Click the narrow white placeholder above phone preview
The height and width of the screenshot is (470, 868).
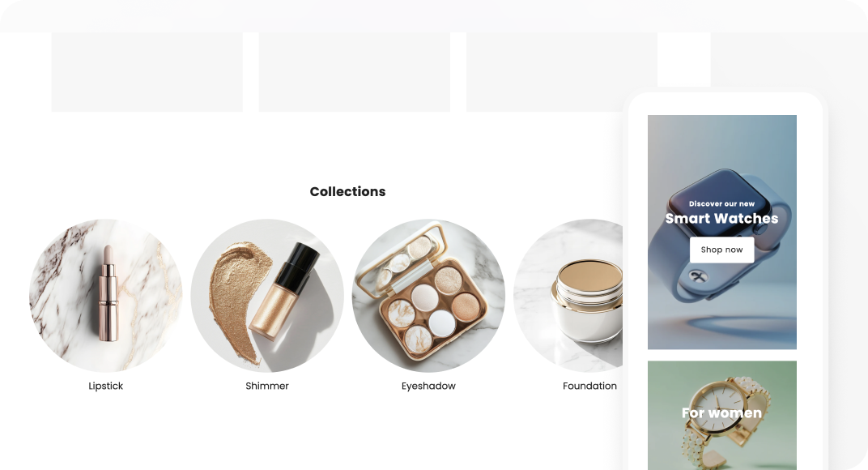pos(684,59)
